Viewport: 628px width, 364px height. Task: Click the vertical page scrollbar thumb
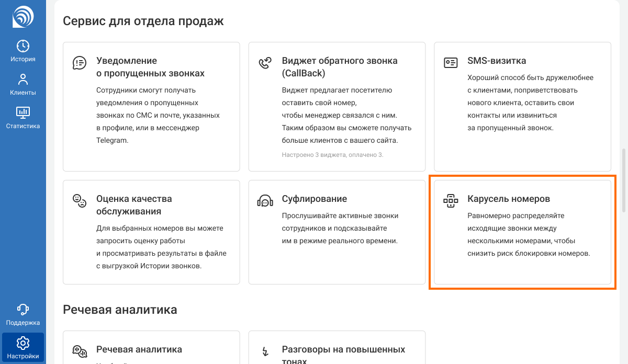coord(623,180)
